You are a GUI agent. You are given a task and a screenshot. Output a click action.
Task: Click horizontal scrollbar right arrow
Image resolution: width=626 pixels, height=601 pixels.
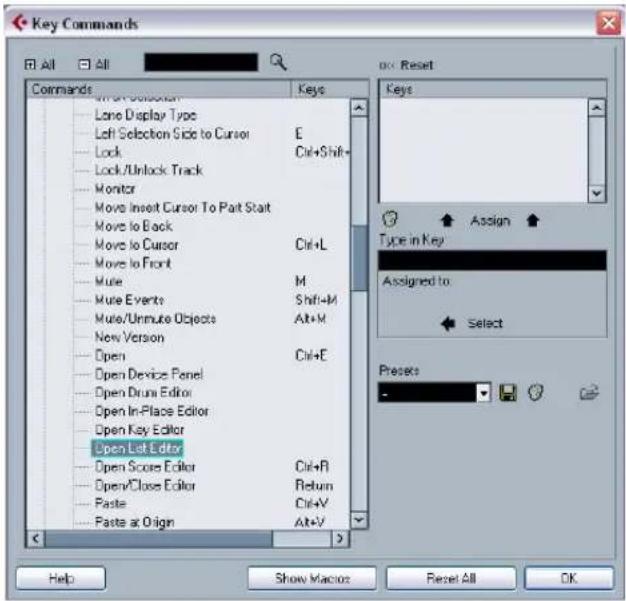(x=340, y=539)
